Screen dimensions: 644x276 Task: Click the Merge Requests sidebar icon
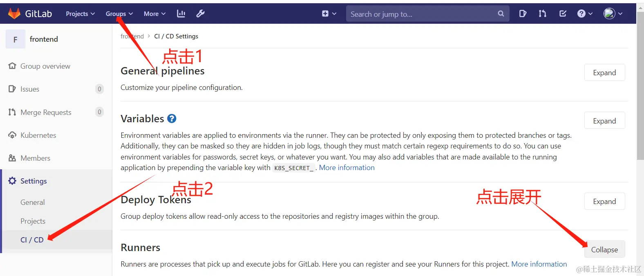point(12,112)
